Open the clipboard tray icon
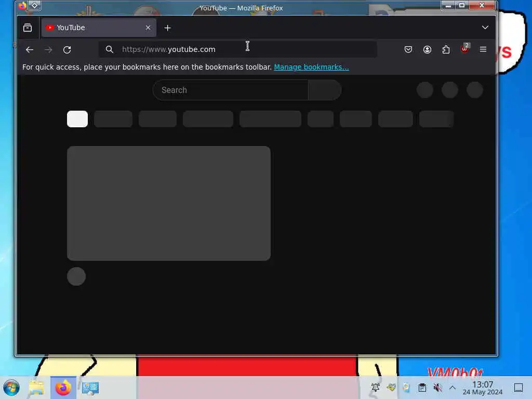The image size is (532, 399). pyautogui.click(x=422, y=388)
